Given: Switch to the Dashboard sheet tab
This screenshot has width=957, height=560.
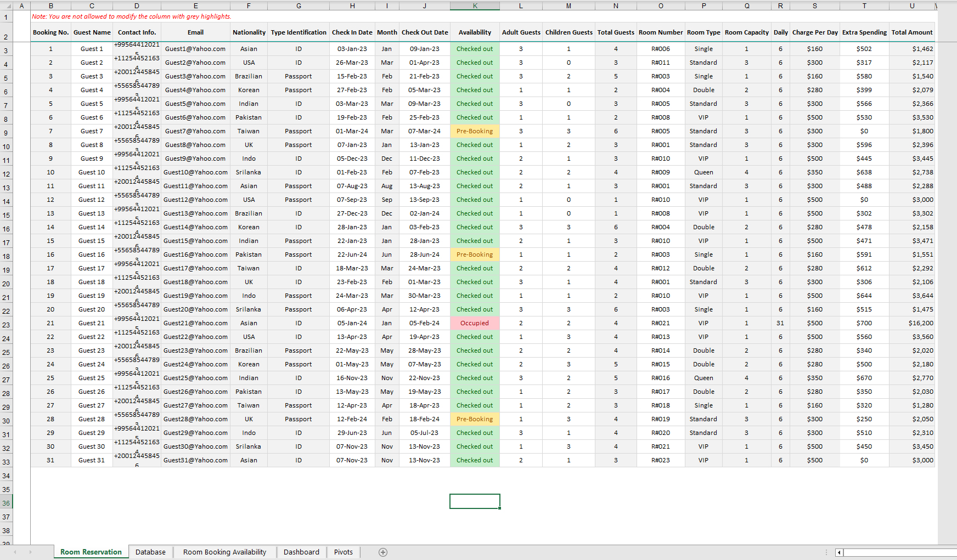Looking at the screenshot, I should pyautogui.click(x=301, y=552).
